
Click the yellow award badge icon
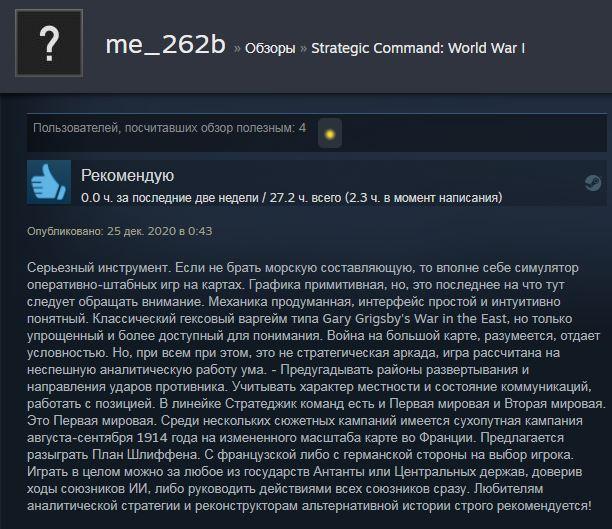(330, 134)
